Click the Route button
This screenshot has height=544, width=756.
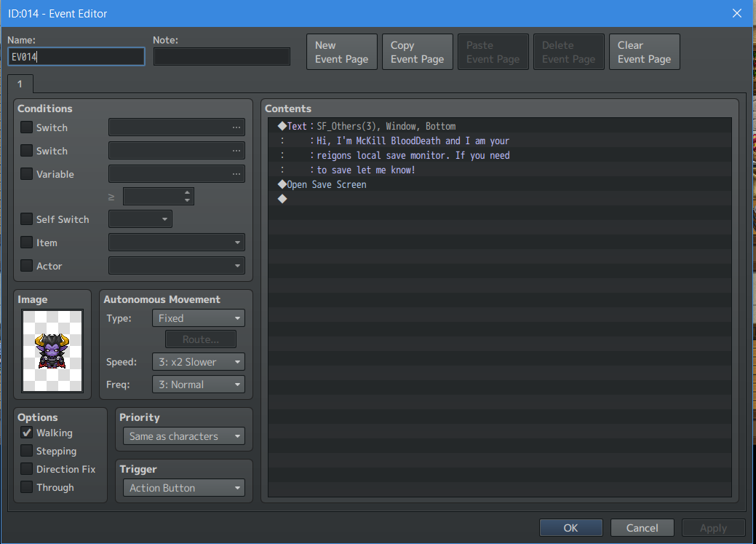[x=201, y=339]
